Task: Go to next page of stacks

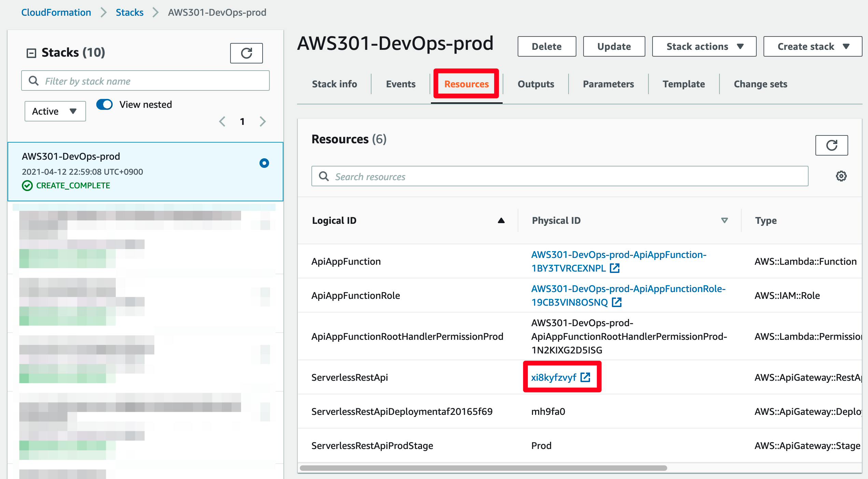Action: pos(263,121)
